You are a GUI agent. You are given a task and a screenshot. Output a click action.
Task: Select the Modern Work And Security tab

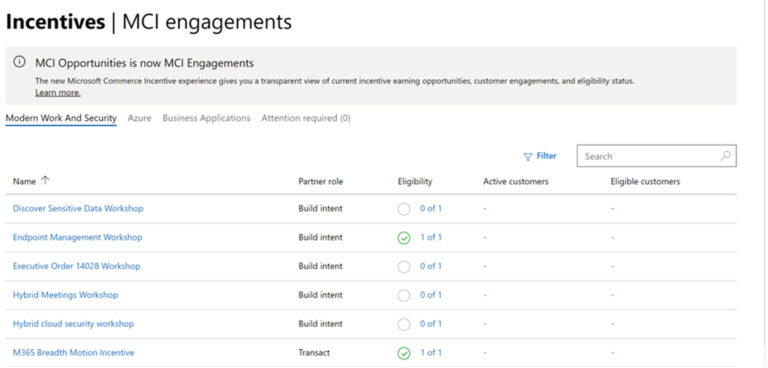pyautogui.click(x=61, y=118)
